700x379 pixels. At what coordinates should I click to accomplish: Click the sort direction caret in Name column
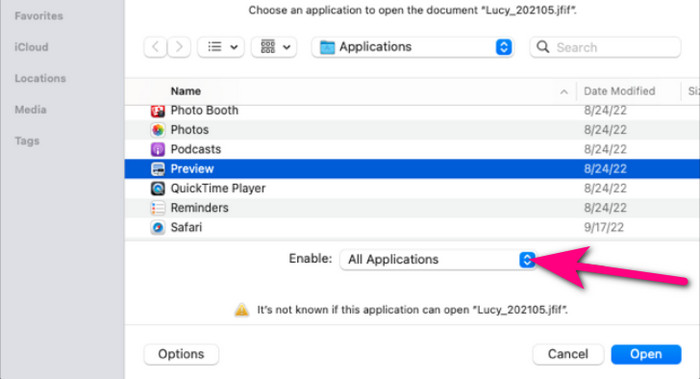pyautogui.click(x=564, y=92)
